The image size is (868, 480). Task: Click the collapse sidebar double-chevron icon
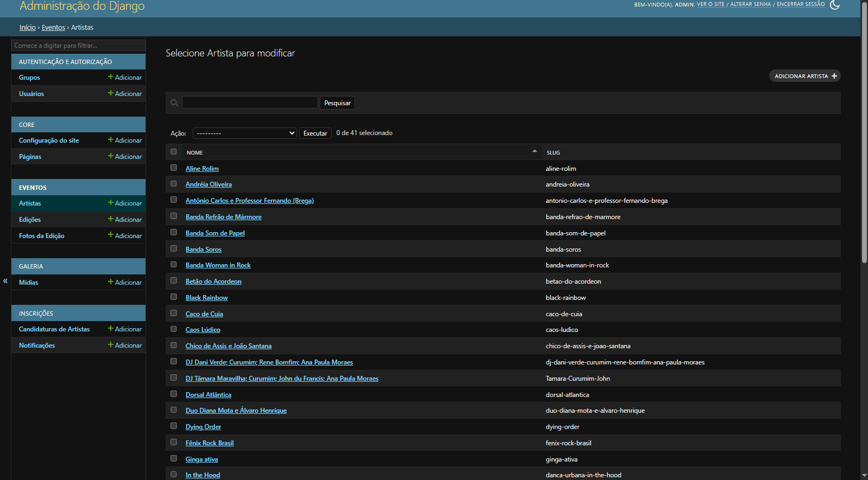[x=5, y=281]
